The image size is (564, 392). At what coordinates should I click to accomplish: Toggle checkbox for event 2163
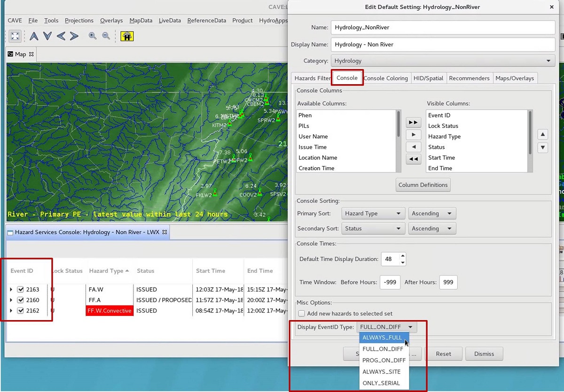click(20, 290)
